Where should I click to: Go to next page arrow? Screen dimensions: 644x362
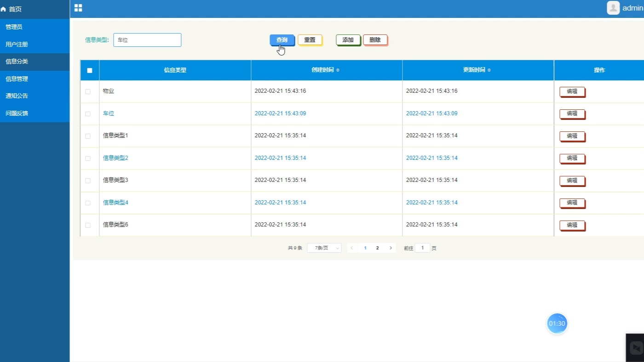pos(391,248)
